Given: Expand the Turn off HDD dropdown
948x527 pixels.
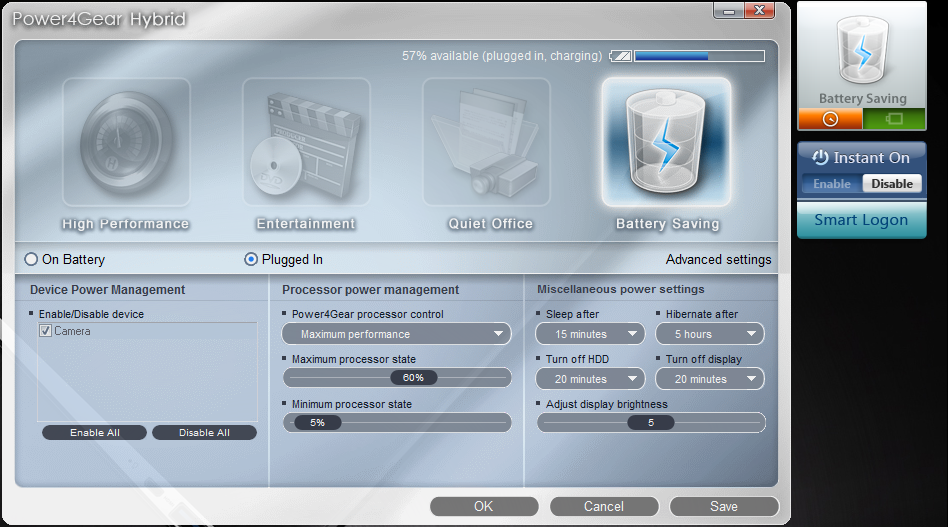Looking at the screenshot, I should pos(590,379).
